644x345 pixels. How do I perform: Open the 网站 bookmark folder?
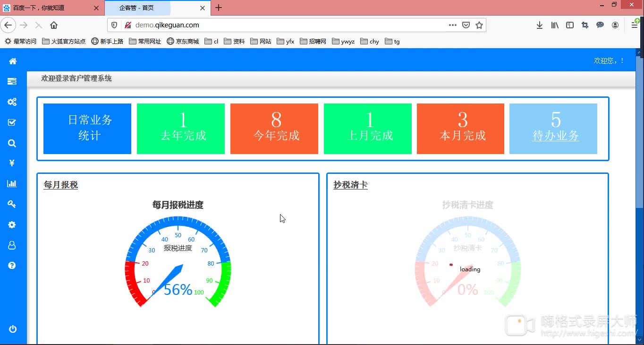pos(261,41)
